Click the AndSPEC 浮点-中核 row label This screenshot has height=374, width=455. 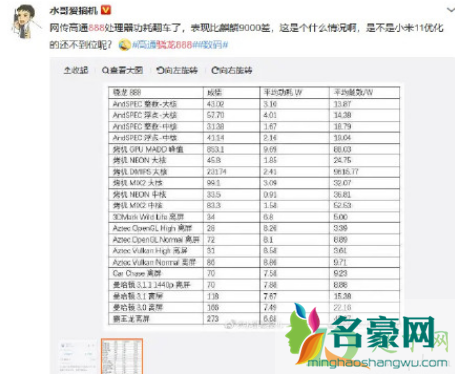(x=145, y=138)
